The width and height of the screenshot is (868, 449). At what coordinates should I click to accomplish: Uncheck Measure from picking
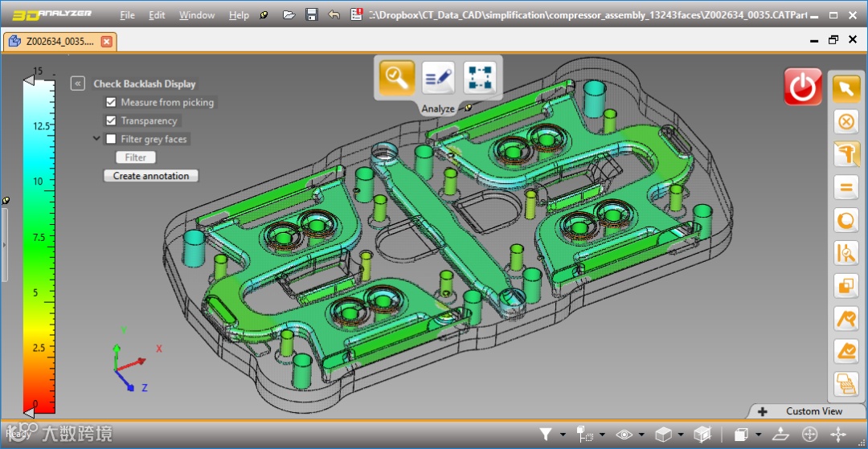[x=111, y=102]
